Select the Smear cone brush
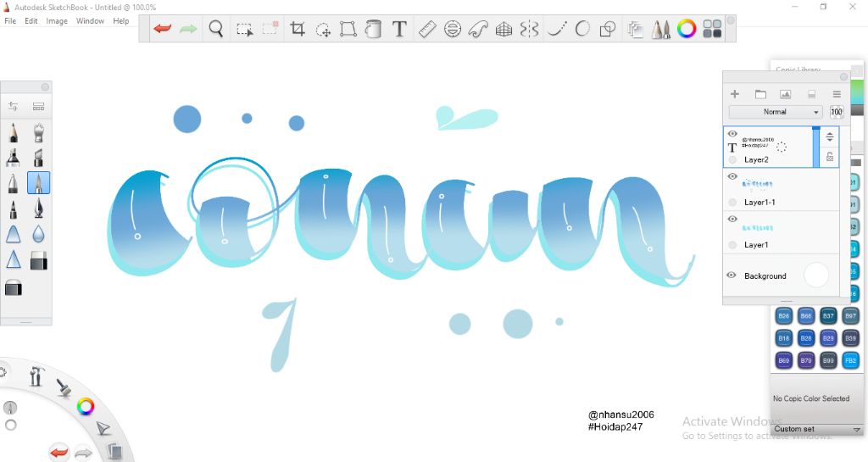 click(x=14, y=235)
